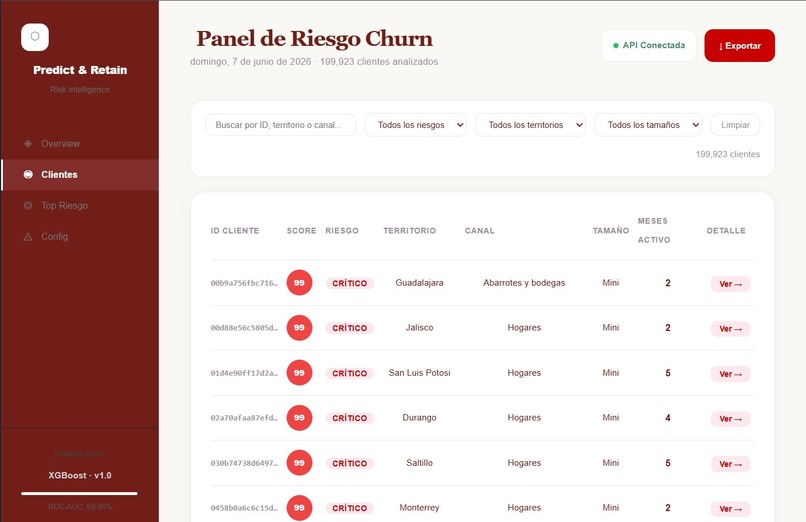The width and height of the screenshot is (806, 522).
Task: Click the Top Riesgo target icon
Action: 28,206
